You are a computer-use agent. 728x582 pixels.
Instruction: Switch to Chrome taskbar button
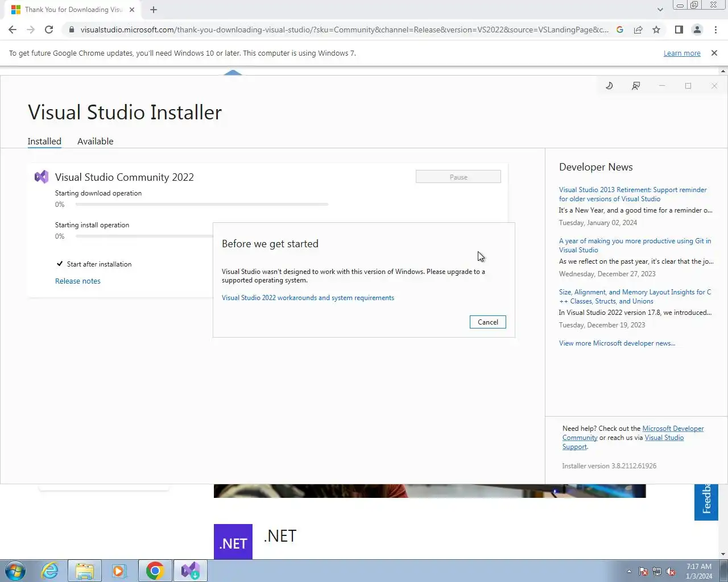[x=155, y=571]
